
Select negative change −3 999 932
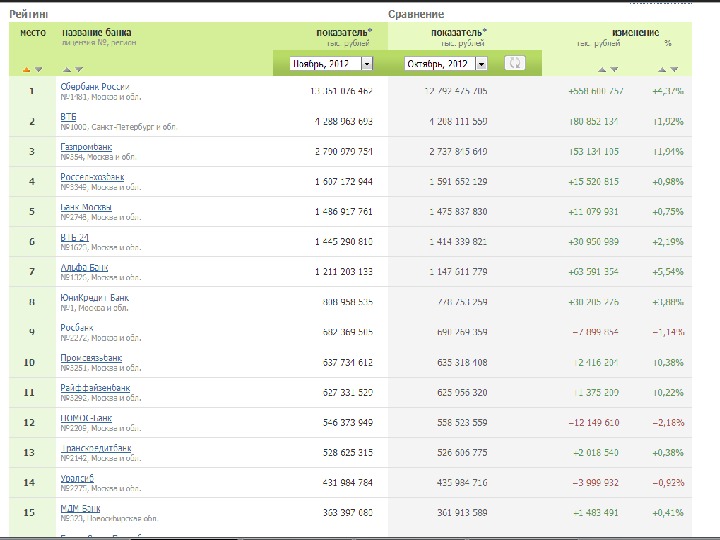[x=596, y=483]
